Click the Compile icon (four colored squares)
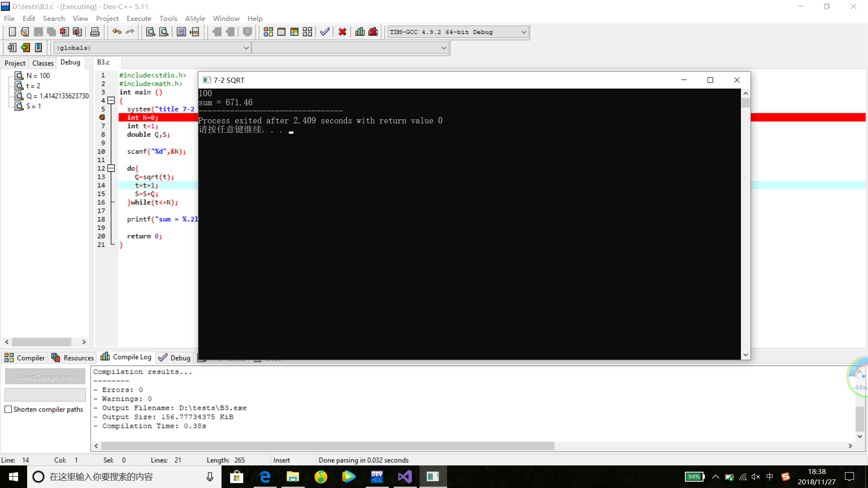 268,32
